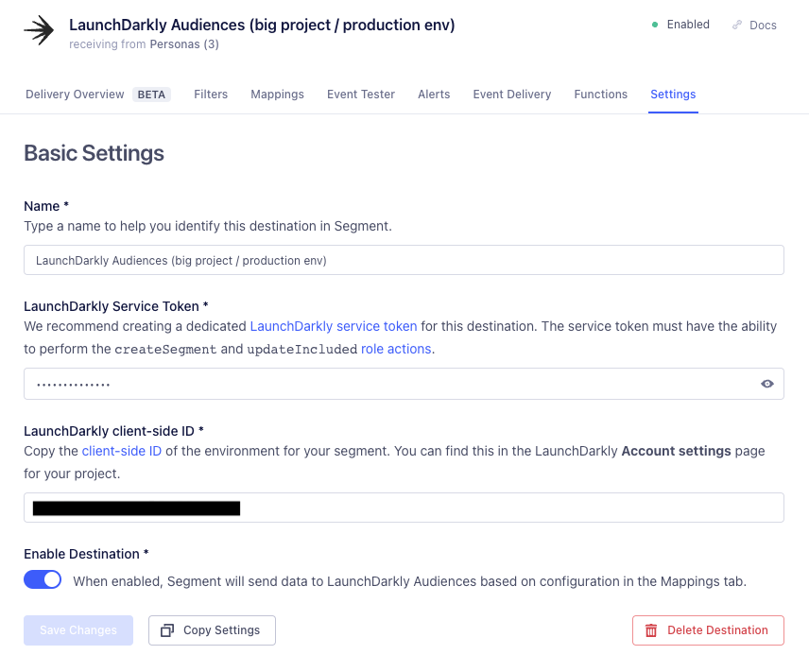This screenshot has height=672, width=809.
Task: Click the LaunchDarkly service token link
Action: (x=333, y=325)
